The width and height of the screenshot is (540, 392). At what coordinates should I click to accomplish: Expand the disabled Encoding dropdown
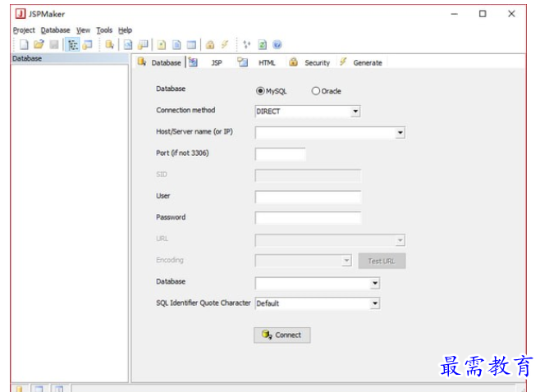pos(346,261)
